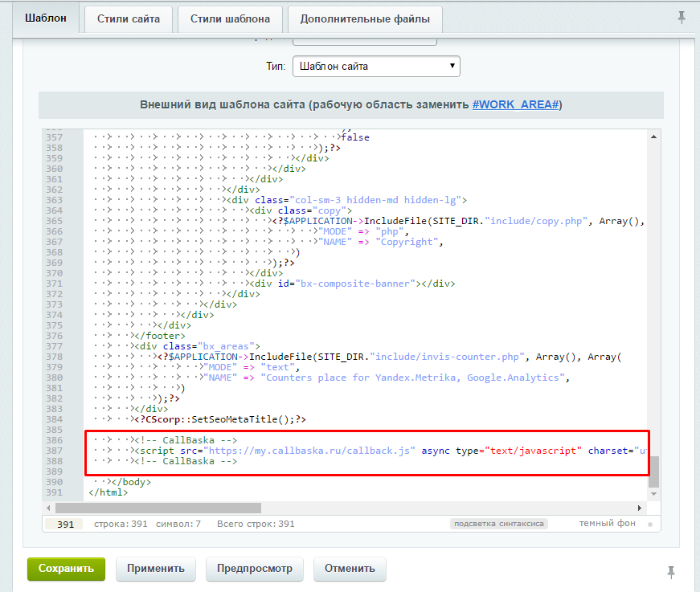The height and width of the screenshot is (592, 700).
Task: Click the horizontal scroll right arrow
Action: pos(639,508)
